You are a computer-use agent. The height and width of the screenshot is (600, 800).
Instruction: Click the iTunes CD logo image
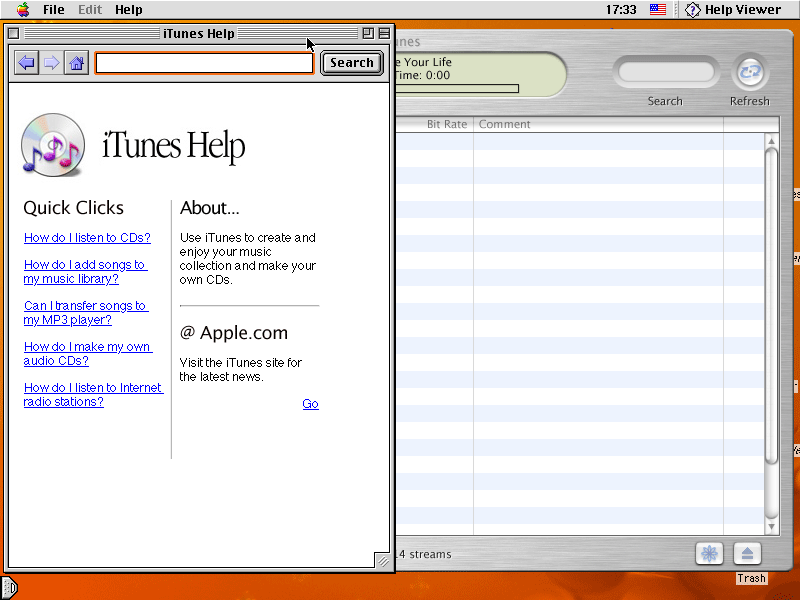click(x=53, y=145)
